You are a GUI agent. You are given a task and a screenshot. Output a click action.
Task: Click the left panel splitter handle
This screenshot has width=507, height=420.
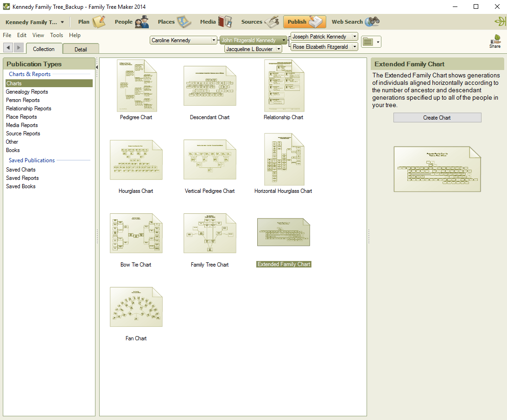(97, 236)
